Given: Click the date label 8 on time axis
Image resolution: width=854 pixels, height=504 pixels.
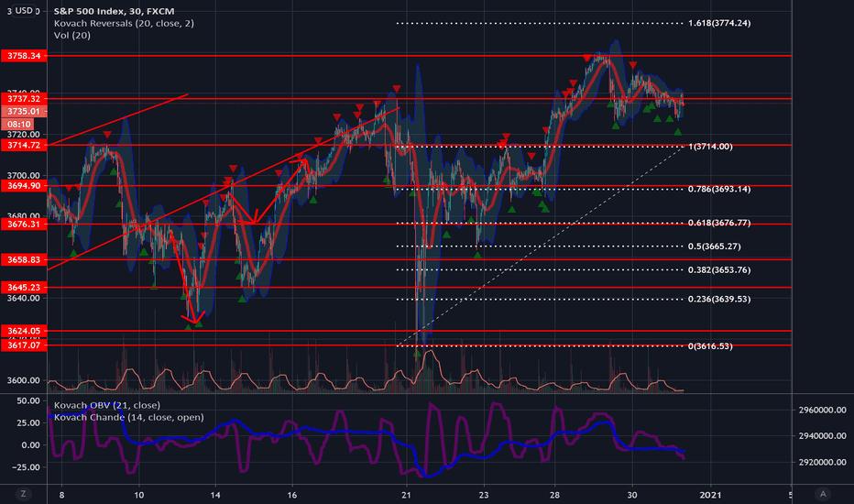Looking at the screenshot, I should pyautogui.click(x=62, y=495).
